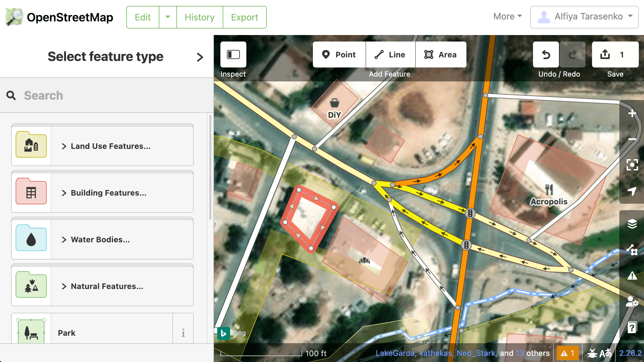Open version 2.26.2 link
The height and width of the screenshot is (362, 644).
[630, 353]
